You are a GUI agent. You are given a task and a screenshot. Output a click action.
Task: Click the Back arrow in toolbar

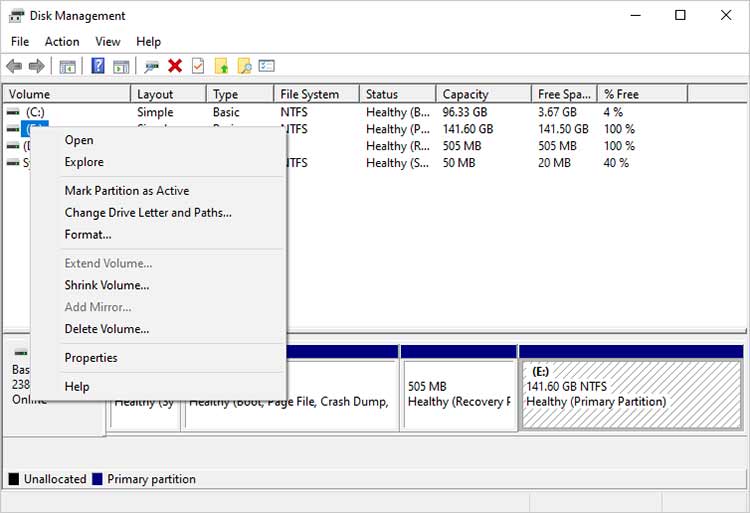click(x=14, y=66)
